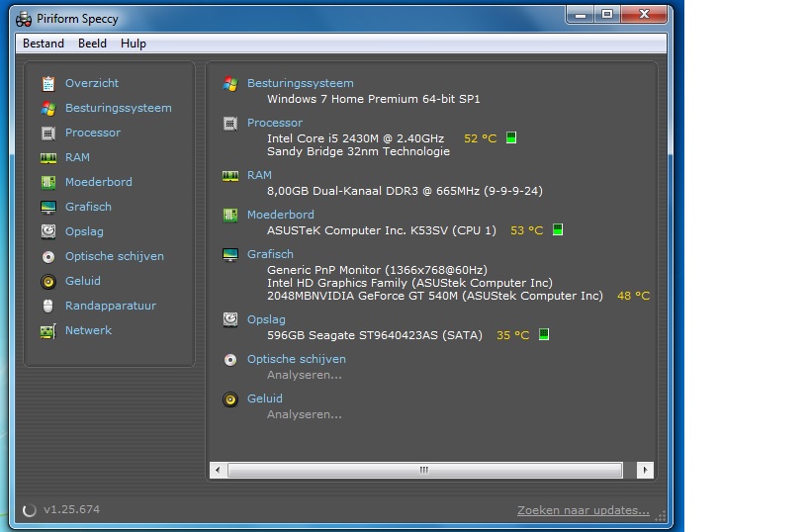
Task: Click the RAM heading link in summary
Action: pyautogui.click(x=259, y=176)
